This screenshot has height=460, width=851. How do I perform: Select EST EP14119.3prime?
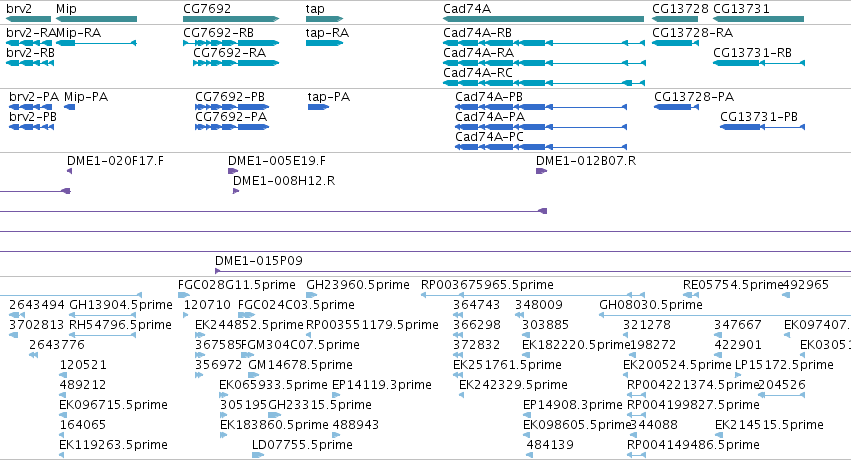336,395
